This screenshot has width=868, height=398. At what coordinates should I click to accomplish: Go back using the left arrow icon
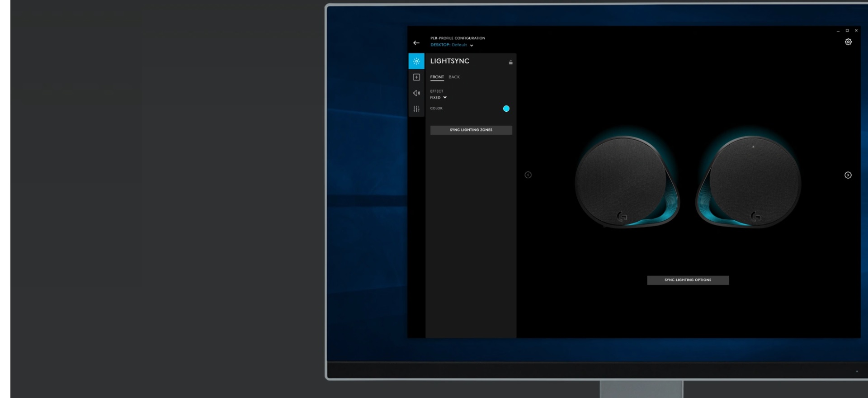(416, 43)
